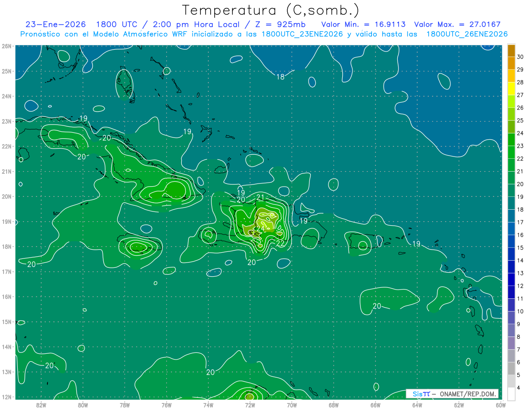Screen dimensions: 532x411
Task: Click the blue "Sis" logo text in the credit box
Action: (x=417, y=394)
